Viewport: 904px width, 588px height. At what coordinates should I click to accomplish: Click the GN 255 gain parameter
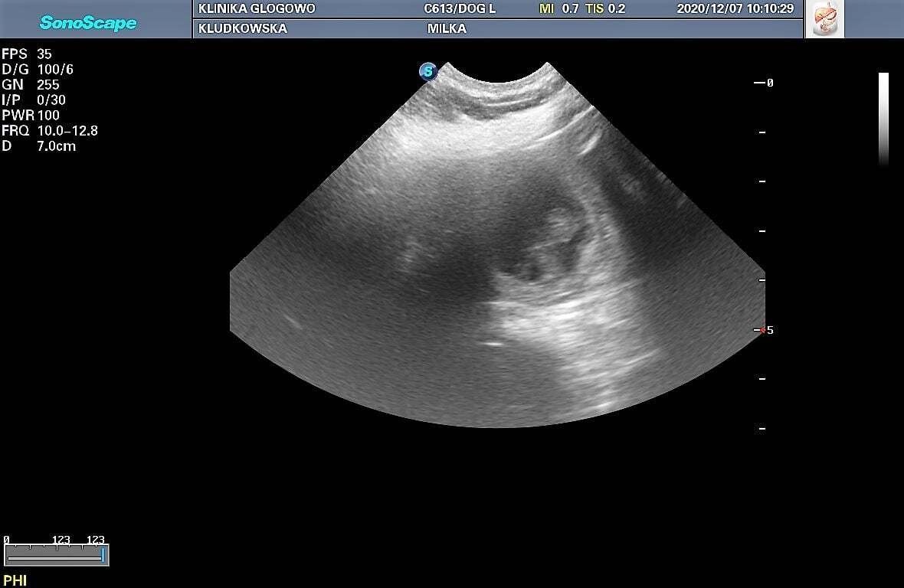coord(31,85)
